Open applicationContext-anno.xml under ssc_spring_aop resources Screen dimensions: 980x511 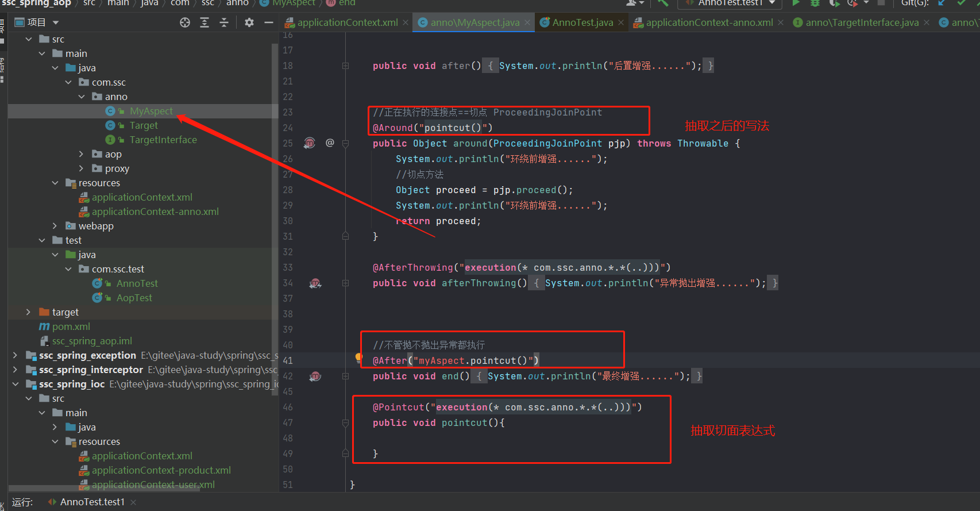(155, 212)
